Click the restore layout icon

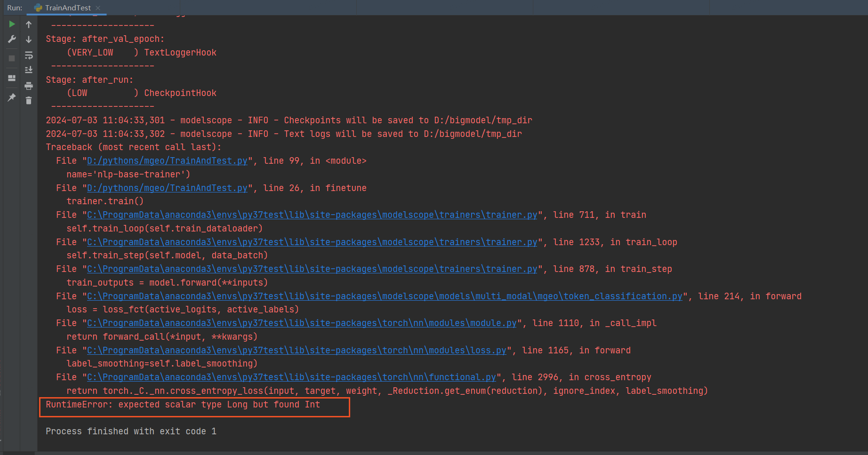tap(12, 78)
